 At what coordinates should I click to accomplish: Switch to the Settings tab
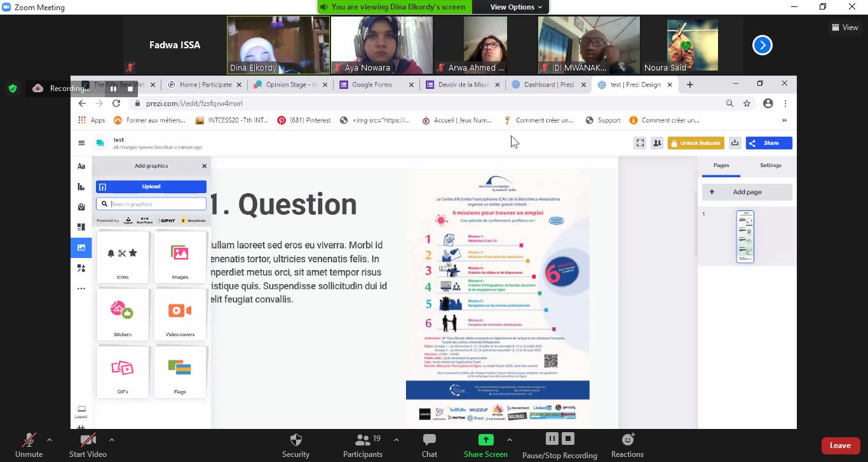pyautogui.click(x=770, y=165)
